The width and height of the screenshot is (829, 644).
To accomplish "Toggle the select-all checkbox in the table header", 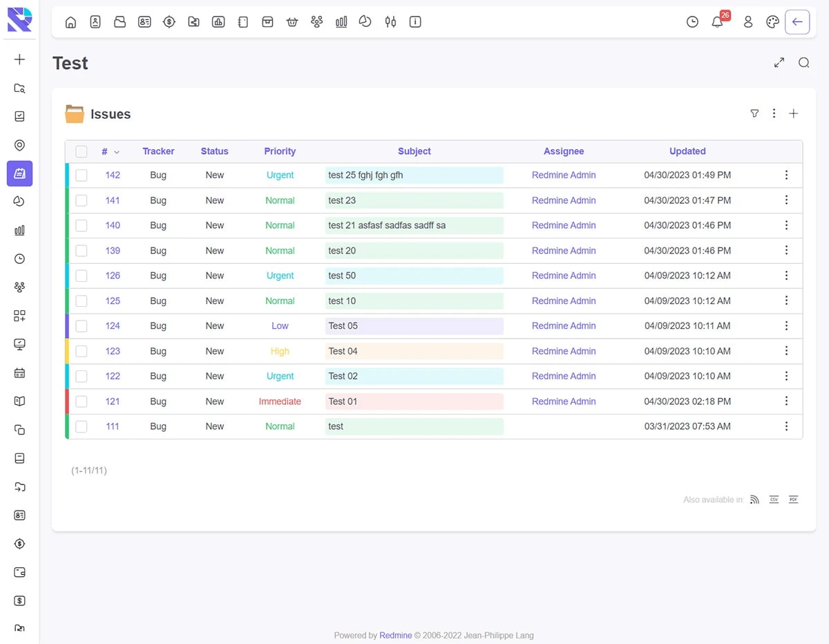I will (x=82, y=151).
